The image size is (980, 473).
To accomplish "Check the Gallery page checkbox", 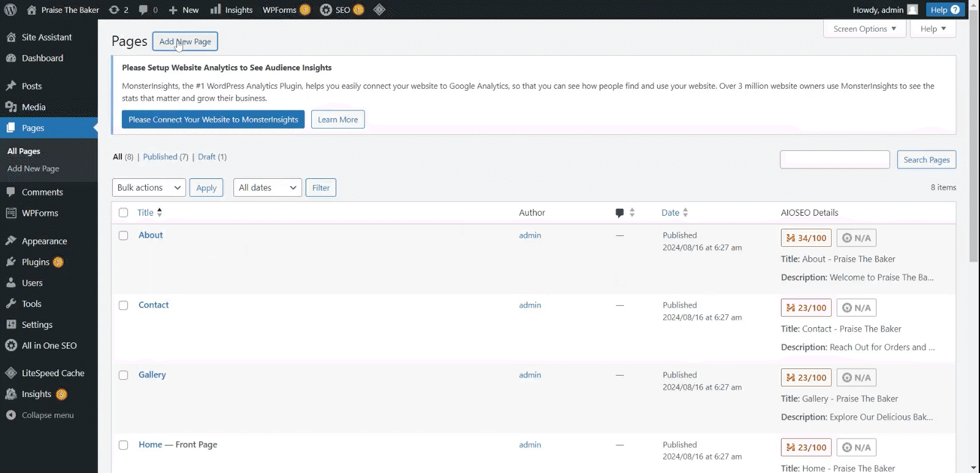I will (123, 375).
